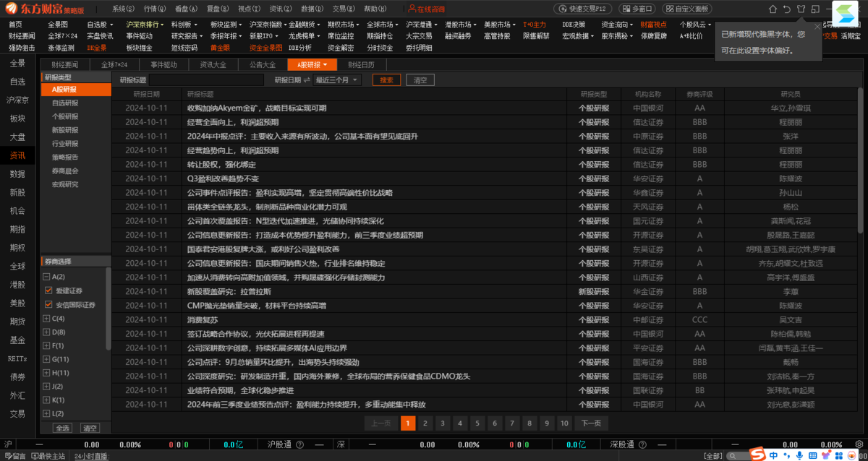Screen dimensions: 868x461
Task: Open report 新股覆盖研究：拉普拉斯
Action: 229,291
